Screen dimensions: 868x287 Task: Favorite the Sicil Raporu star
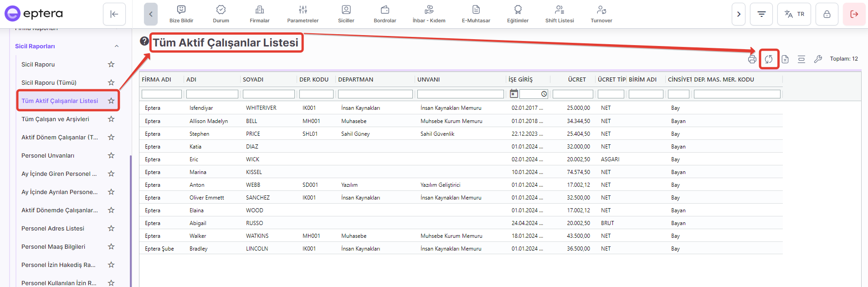111,64
